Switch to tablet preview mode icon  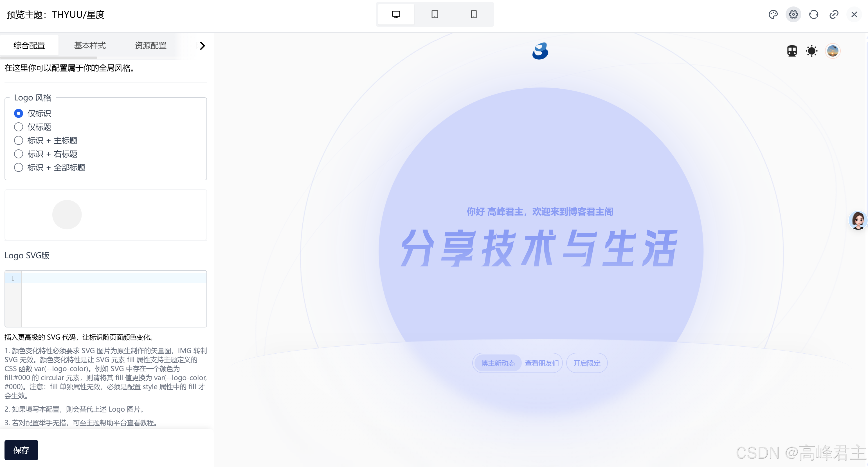coord(435,15)
